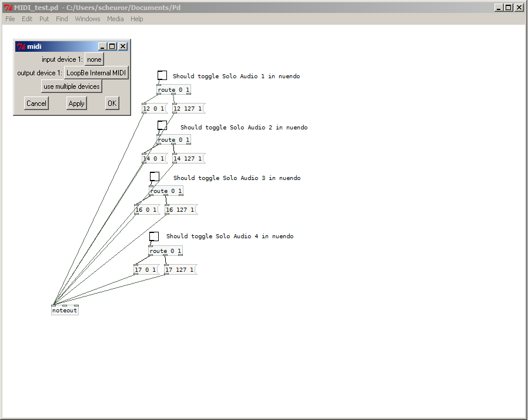
Task: Close the MIDI_test.pd main window
Action: point(519,8)
